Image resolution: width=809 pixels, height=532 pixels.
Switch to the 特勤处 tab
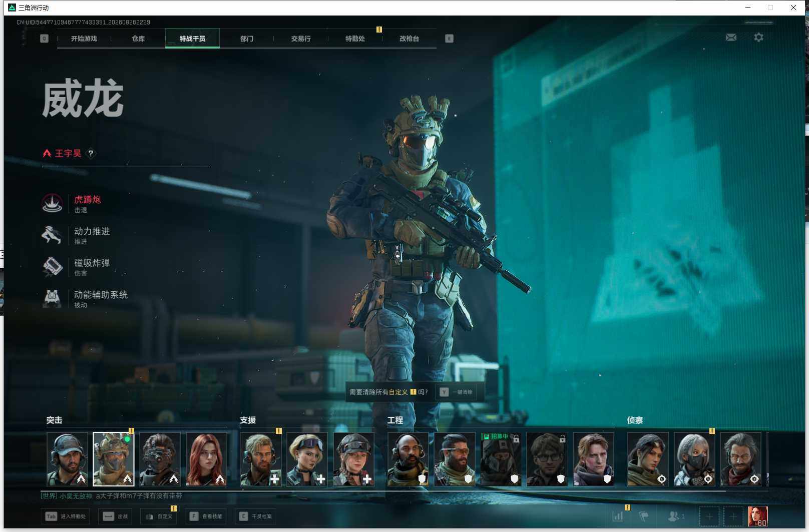tap(355, 39)
